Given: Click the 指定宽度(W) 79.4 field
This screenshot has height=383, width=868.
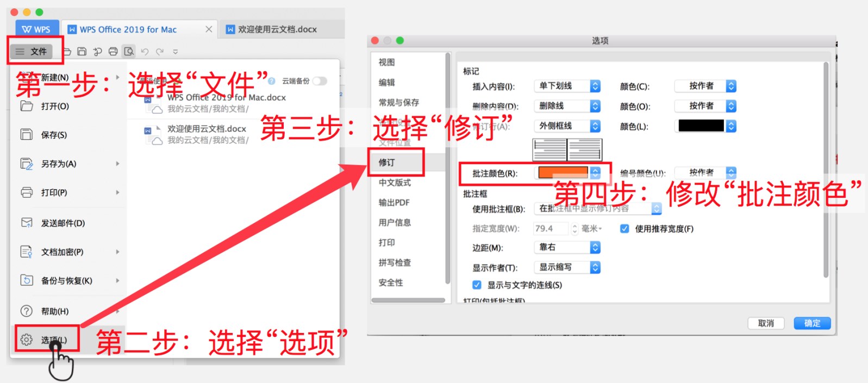Looking at the screenshot, I should pos(551,229).
